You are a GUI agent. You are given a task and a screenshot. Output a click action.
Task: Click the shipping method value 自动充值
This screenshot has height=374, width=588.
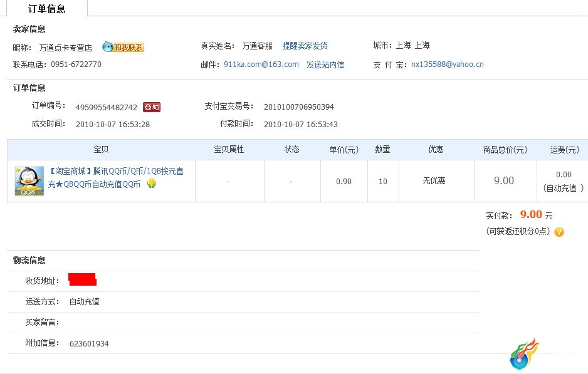pos(85,302)
